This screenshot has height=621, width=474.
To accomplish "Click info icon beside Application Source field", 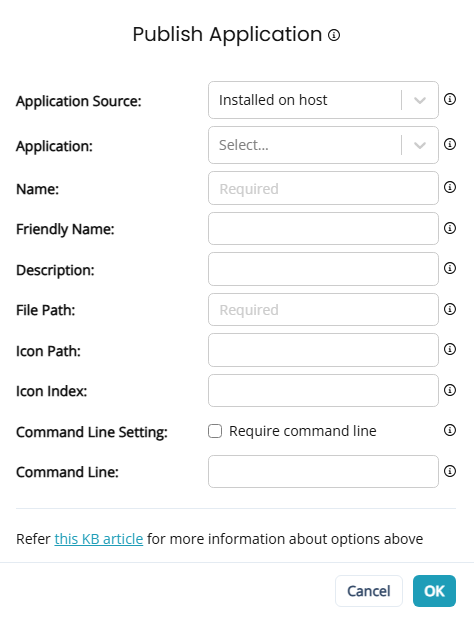I will click(x=450, y=99).
